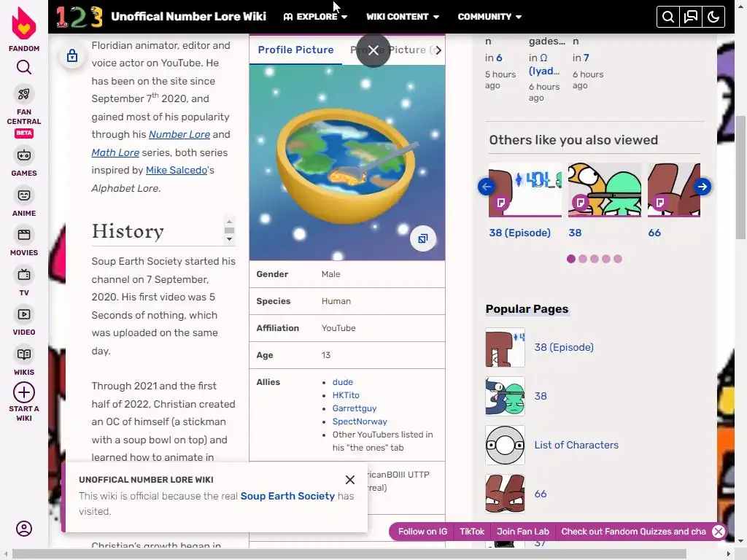747x560 pixels.
Task: Go to the first carousel page dot
Action: [x=570, y=259]
